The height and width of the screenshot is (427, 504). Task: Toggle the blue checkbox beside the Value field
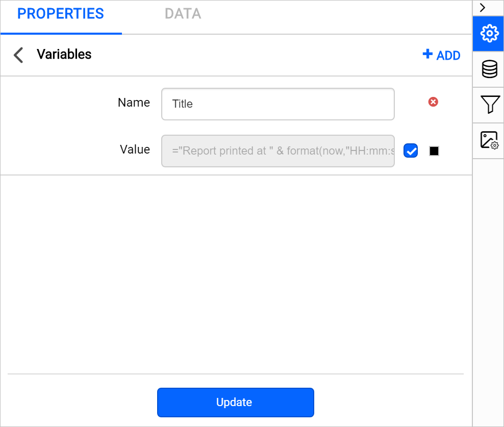(411, 150)
